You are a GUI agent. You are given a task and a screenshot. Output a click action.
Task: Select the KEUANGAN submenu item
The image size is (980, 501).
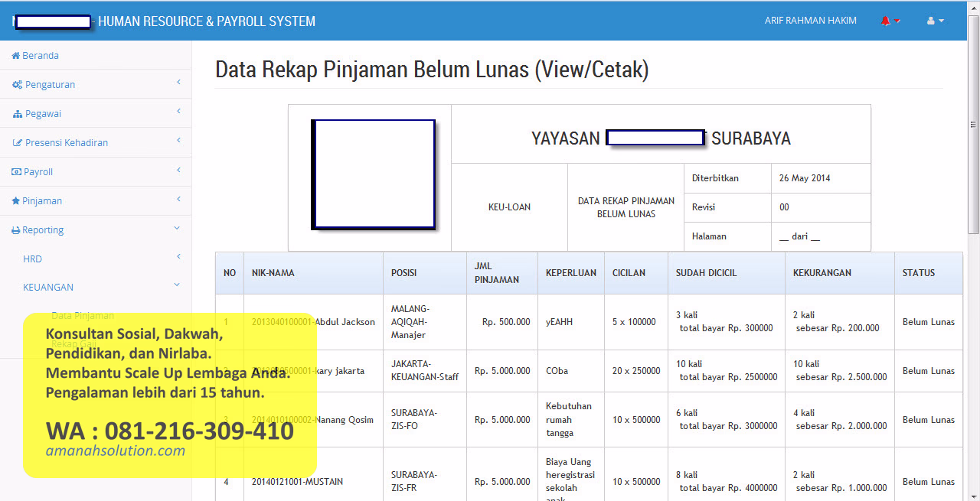click(x=48, y=288)
